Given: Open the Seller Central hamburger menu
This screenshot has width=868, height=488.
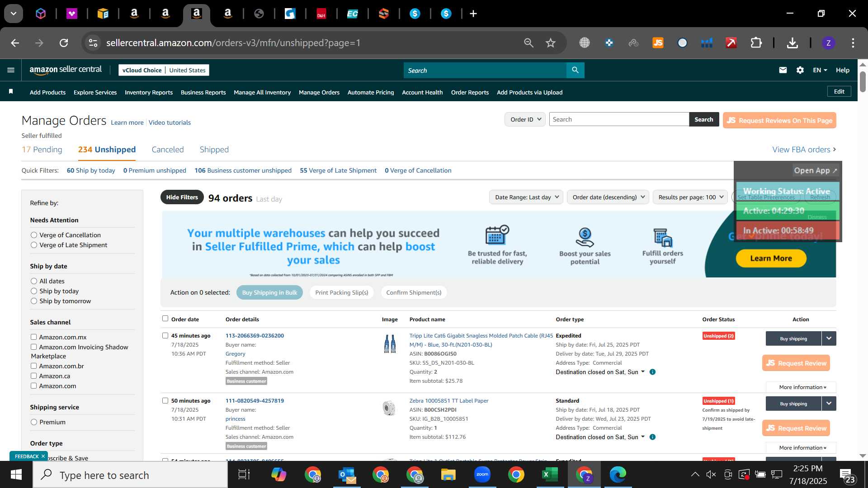Looking at the screenshot, I should tap(11, 70).
